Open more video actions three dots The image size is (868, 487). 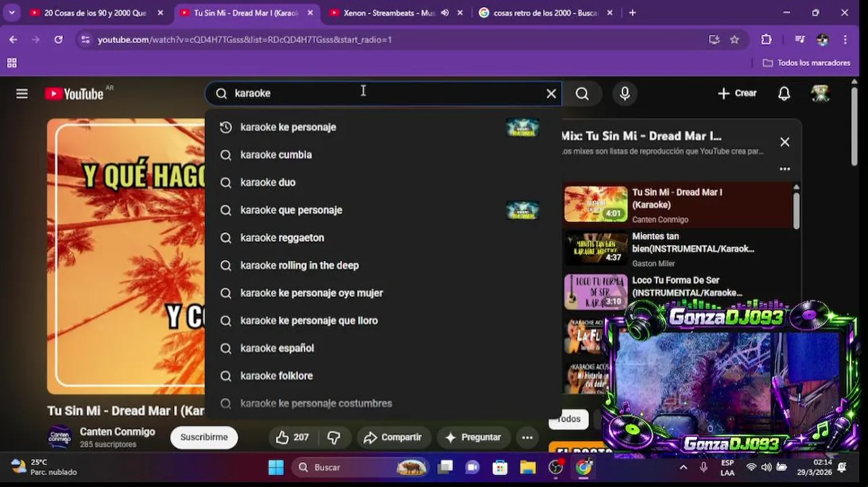(527, 438)
